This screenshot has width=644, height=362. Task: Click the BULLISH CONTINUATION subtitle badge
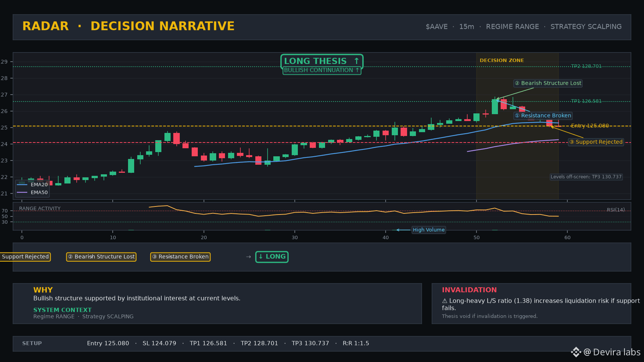point(322,70)
